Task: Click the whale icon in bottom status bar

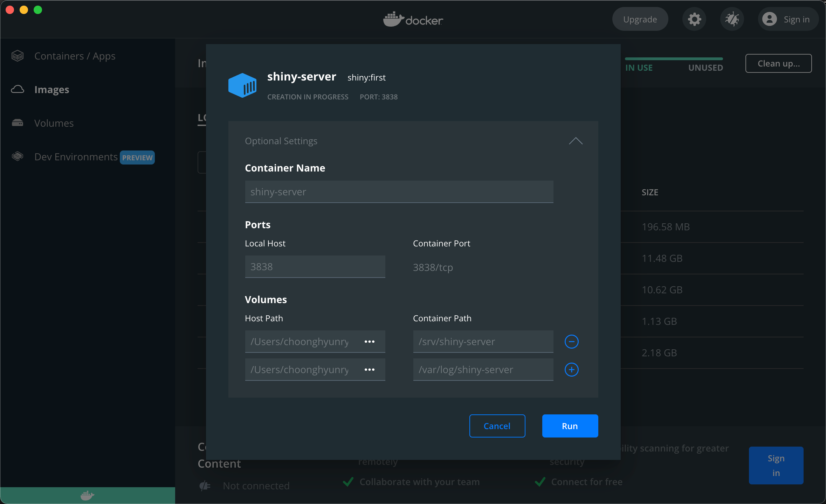Action: [88, 496]
